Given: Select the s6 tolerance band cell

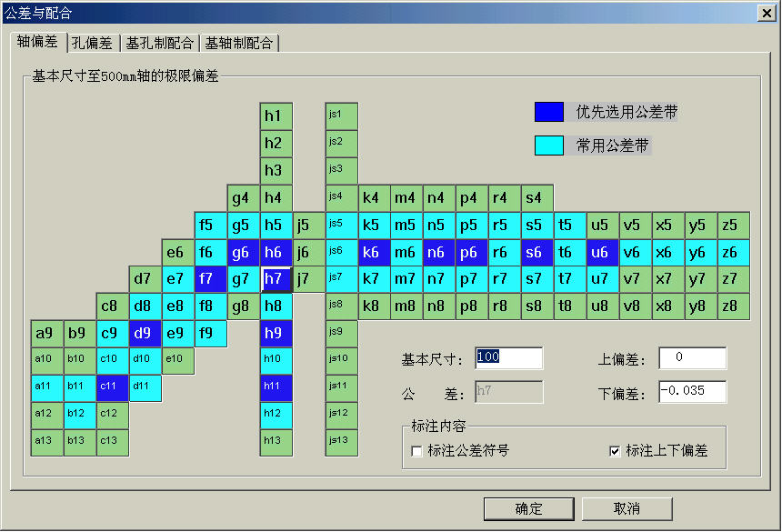Looking at the screenshot, I should pos(536,252).
